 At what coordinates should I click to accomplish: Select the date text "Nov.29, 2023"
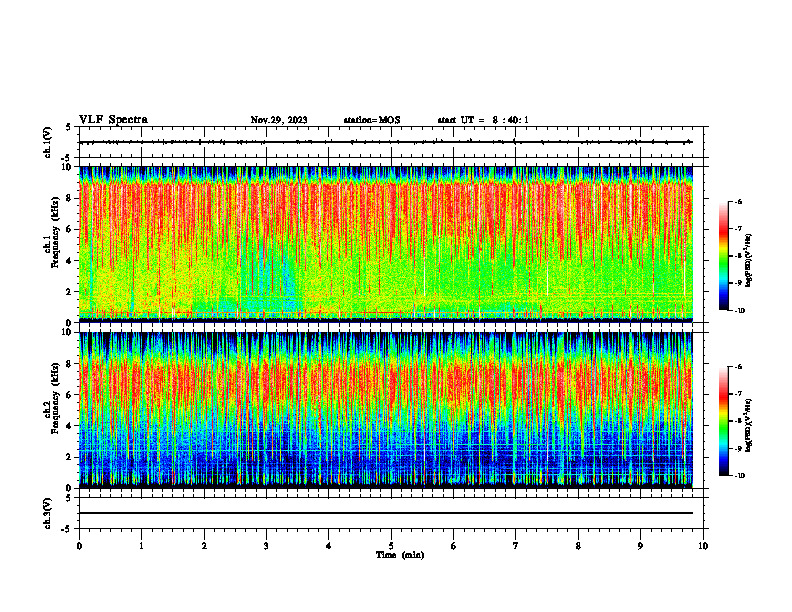(x=279, y=120)
